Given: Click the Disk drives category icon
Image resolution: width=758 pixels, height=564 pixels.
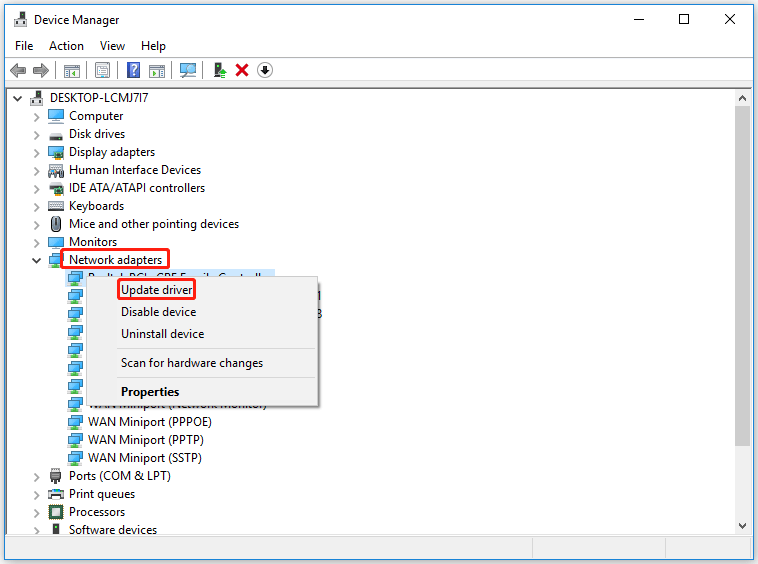Looking at the screenshot, I should point(56,135).
